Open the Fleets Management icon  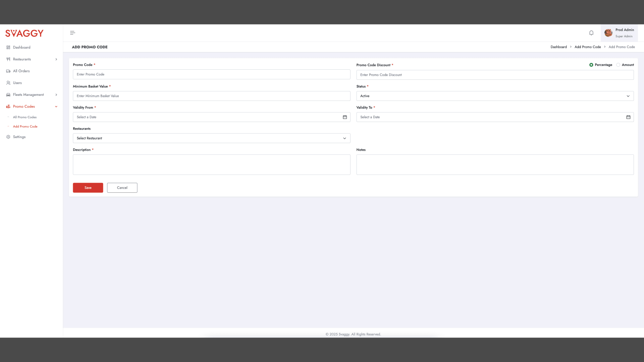(8, 95)
